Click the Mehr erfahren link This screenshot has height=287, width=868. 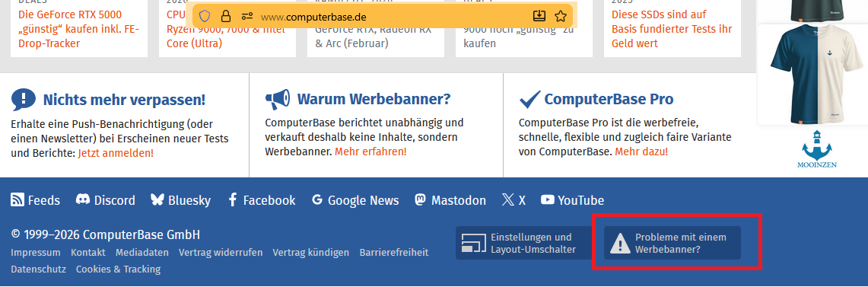tap(370, 151)
